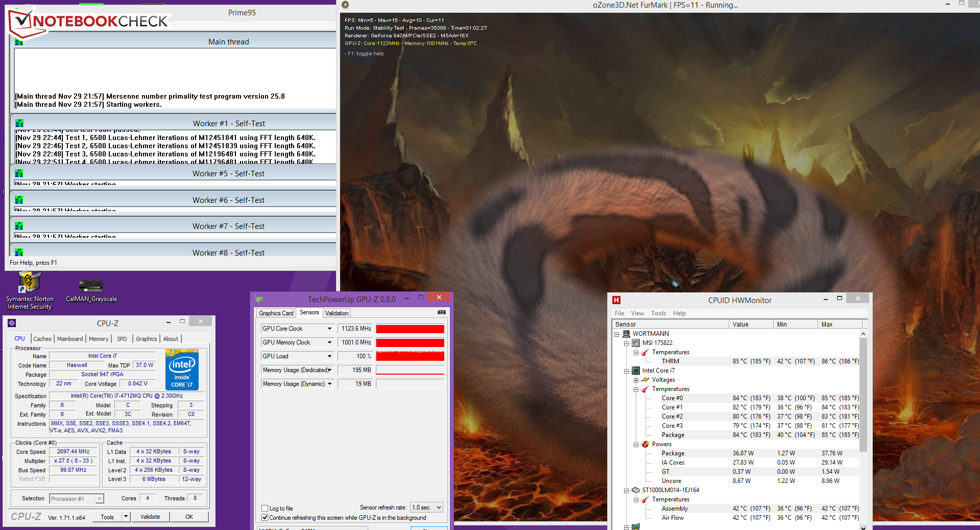Click thermometer icon under ST1000LM014 drive
This screenshot has width=980, height=530.
[x=646, y=499]
